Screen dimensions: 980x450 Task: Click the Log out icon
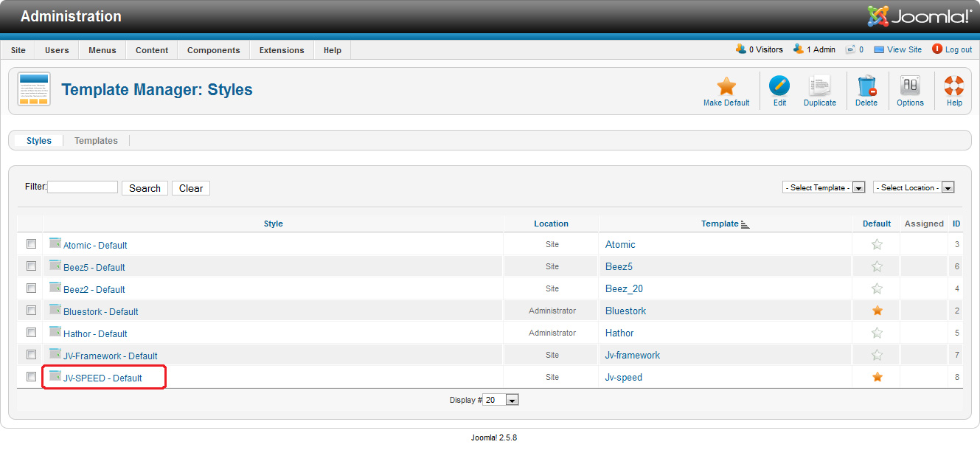(x=937, y=49)
